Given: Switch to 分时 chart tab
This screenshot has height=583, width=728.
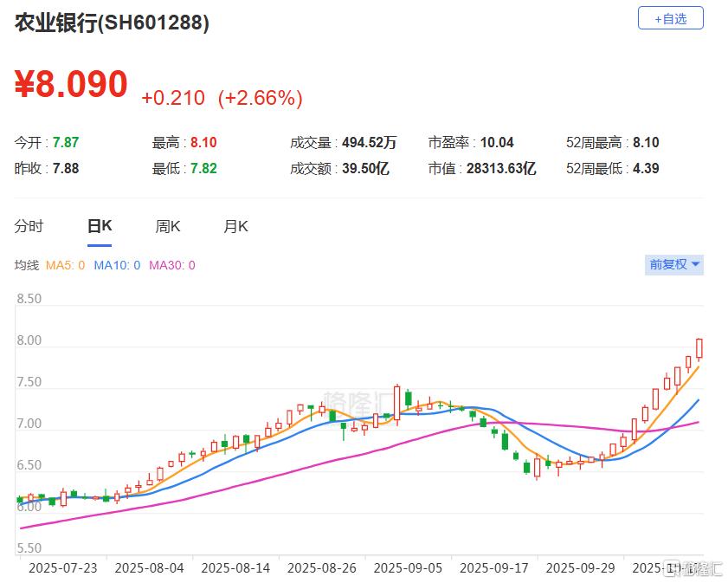Looking at the screenshot, I should point(29,227).
